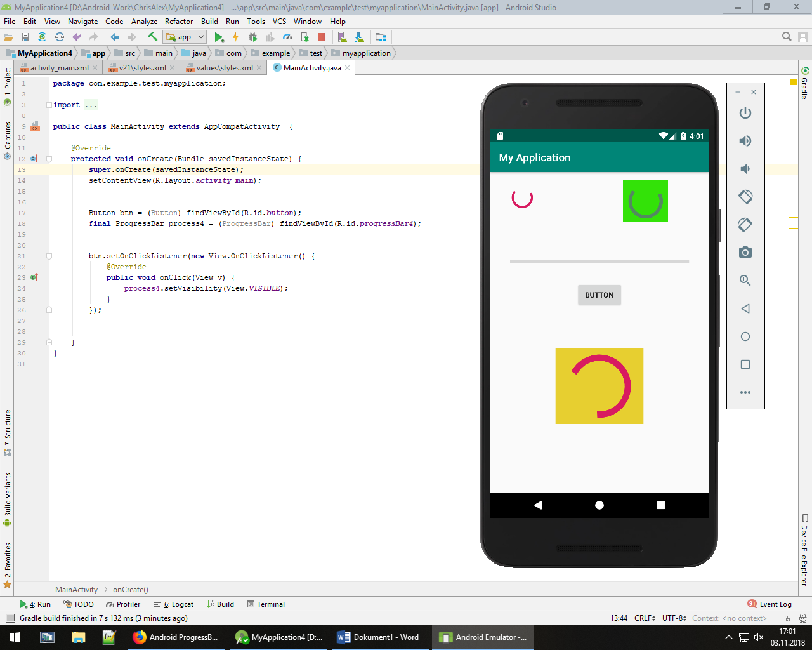Run the app with the green play icon
812x650 pixels.
pyautogui.click(x=219, y=37)
